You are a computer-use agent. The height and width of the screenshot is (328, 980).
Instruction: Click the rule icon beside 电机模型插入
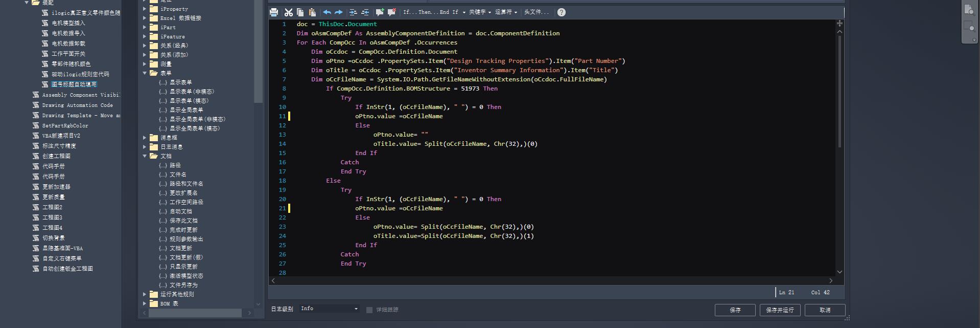coord(45,23)
